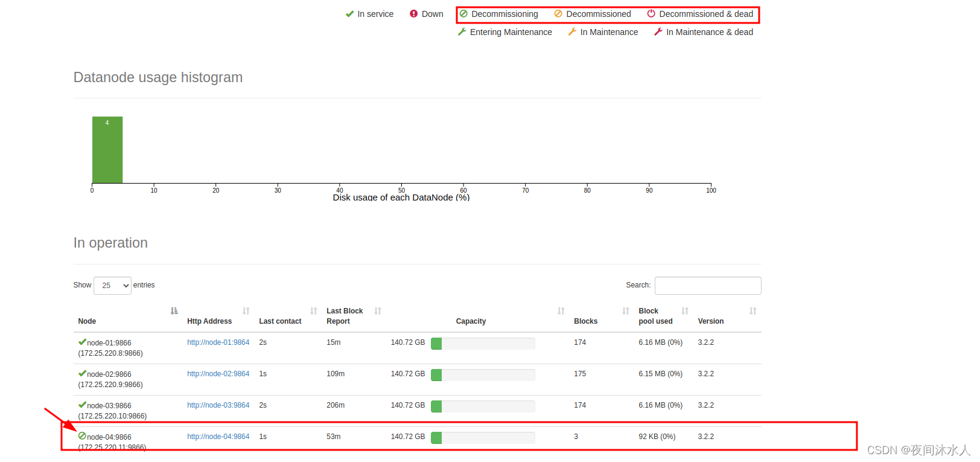Click the in-service checkmark icon beside node-03:9866

82,405
